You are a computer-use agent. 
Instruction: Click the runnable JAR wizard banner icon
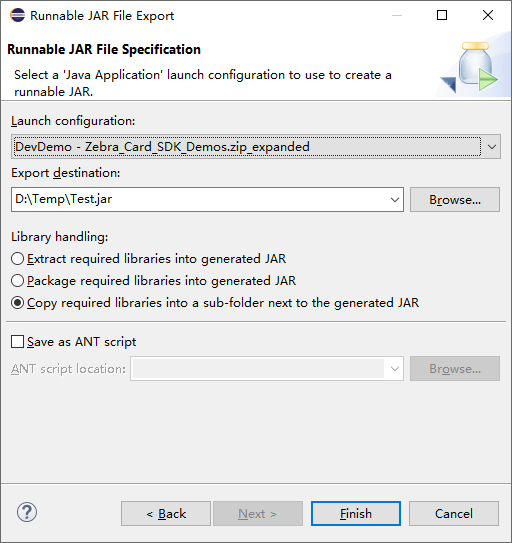click(469, 68)
